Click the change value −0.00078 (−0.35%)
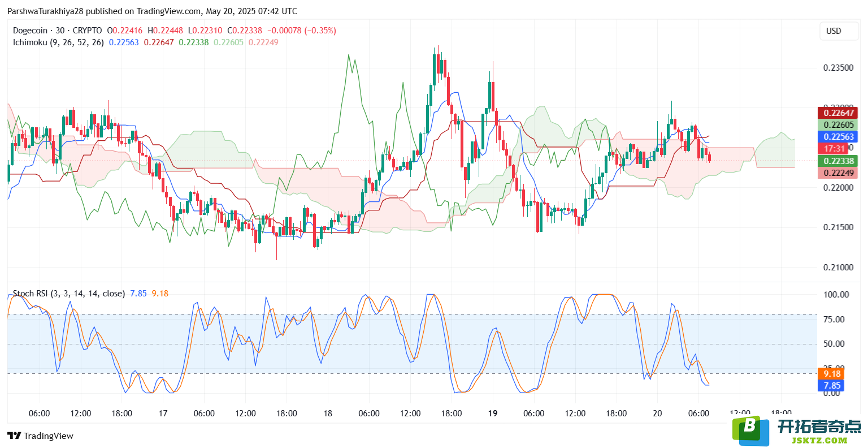The image size is (868, 448). [301, 31]
